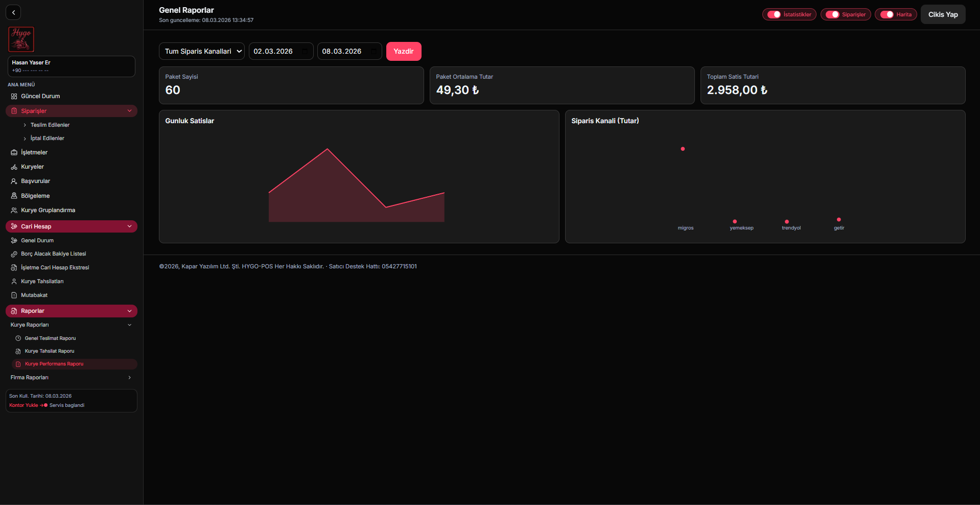
Task: Click the Kurye Gruplandırma group icon
Action: click(x=14, y=210)
